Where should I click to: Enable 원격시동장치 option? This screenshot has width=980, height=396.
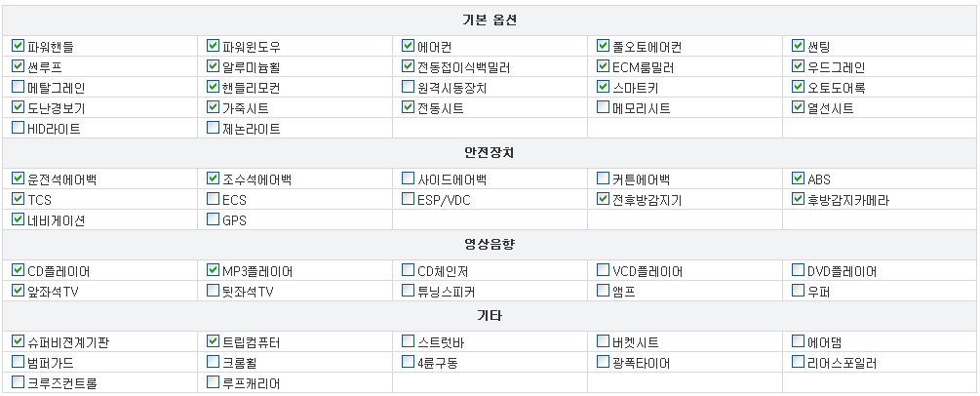point(409,87)
